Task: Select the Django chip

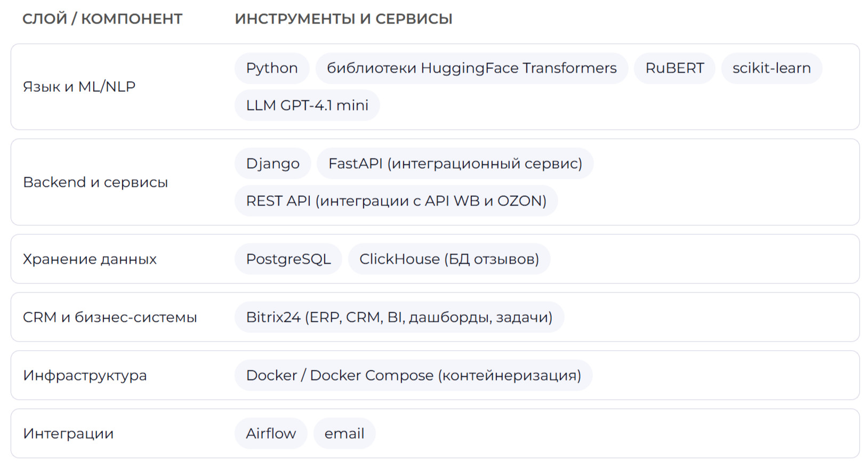Action: pos(272,163)
